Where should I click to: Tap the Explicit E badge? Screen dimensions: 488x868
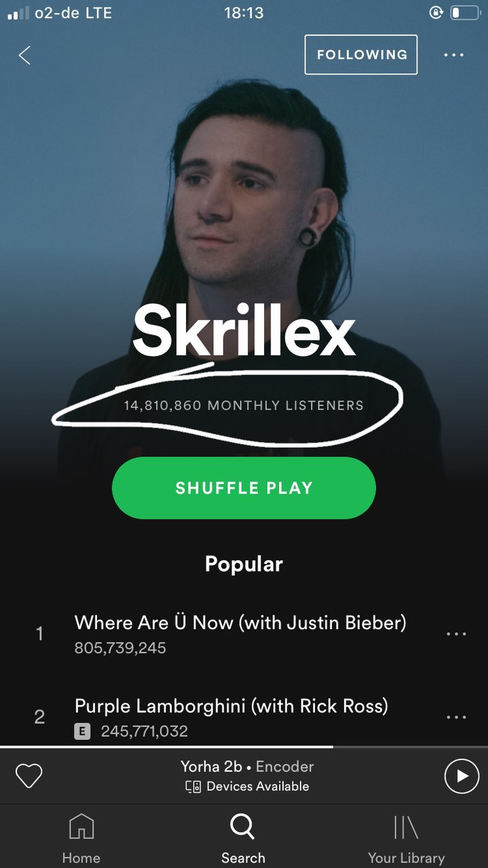tap(82, 732)
